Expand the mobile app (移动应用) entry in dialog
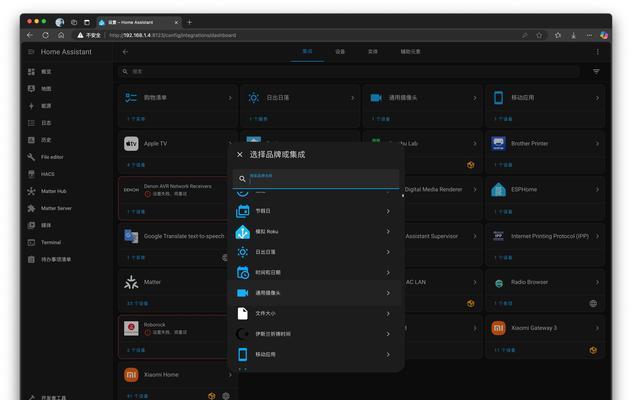The height and width of the screenshot is (400, 632). tap(316, 354)
